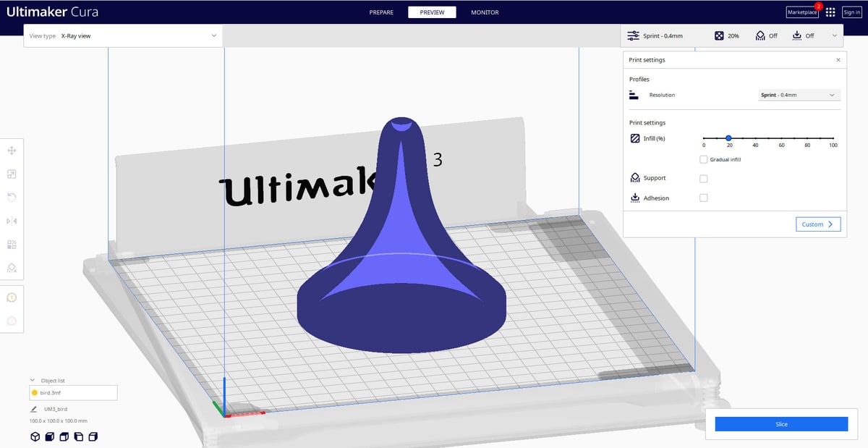
Task: Click the Adhesion icon in Print settings
Action: [634, 198]
